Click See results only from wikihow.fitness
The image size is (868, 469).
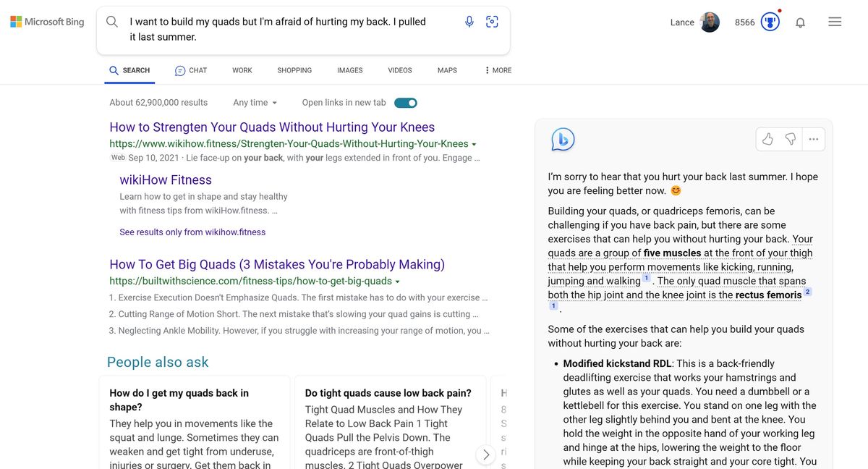[192, 232]
